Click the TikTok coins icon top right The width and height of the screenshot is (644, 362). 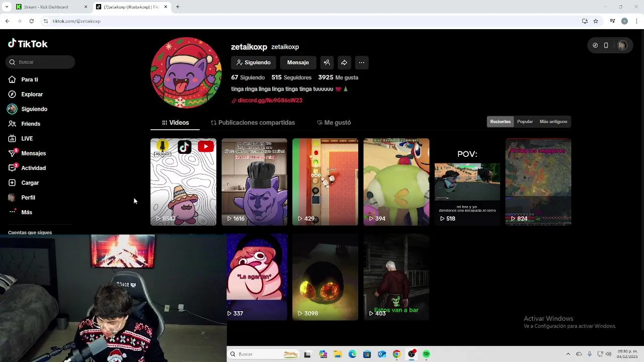(x=595, y=45)
